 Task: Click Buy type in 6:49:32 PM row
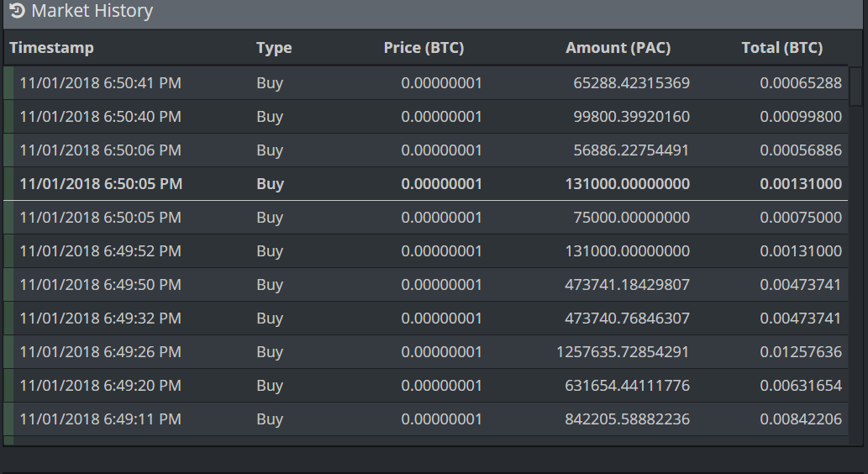pyautogui.click(x=270, y=319)
